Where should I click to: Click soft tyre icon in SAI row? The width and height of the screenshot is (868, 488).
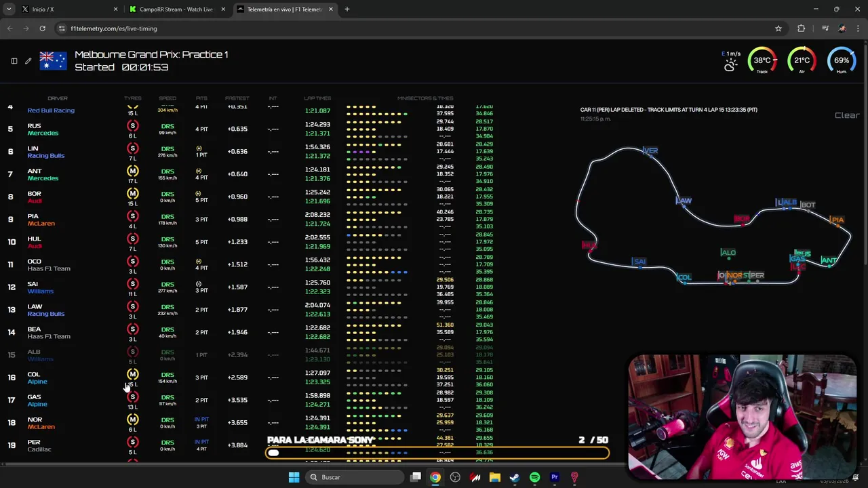click(133, 284)
